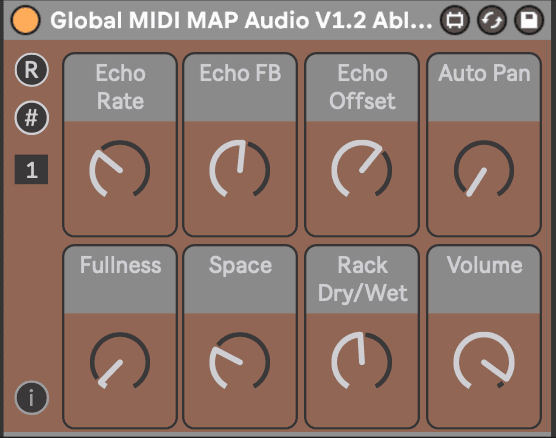Select the Volume label
The image size is (556, 438).
click(x=484, y=265)
